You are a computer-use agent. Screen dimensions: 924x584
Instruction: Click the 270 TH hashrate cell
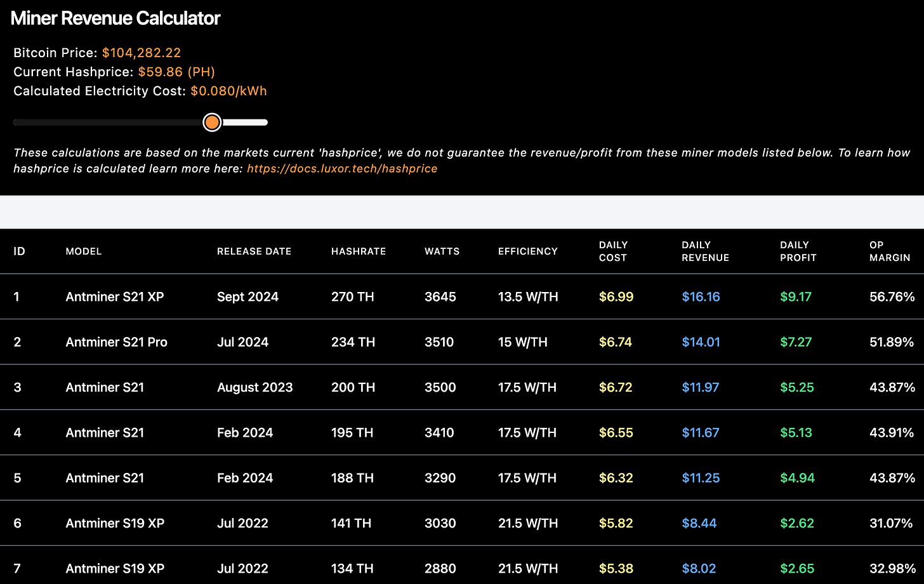(x=353, y=296)
